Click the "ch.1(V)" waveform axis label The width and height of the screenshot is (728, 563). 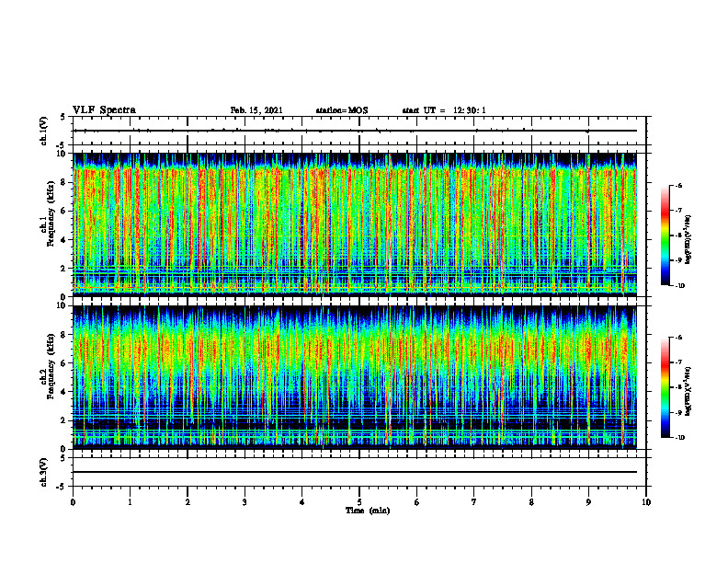(x=43, y=131)
